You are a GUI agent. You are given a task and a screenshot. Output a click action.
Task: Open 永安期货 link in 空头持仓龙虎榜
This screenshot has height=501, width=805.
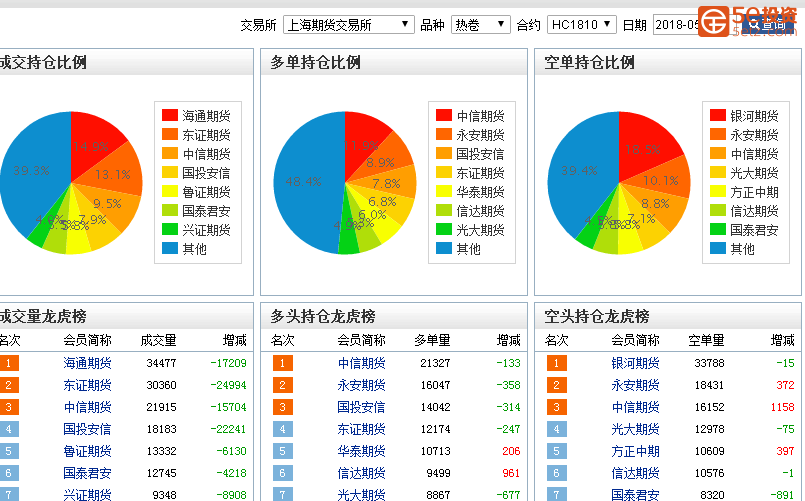pos(636,386)
